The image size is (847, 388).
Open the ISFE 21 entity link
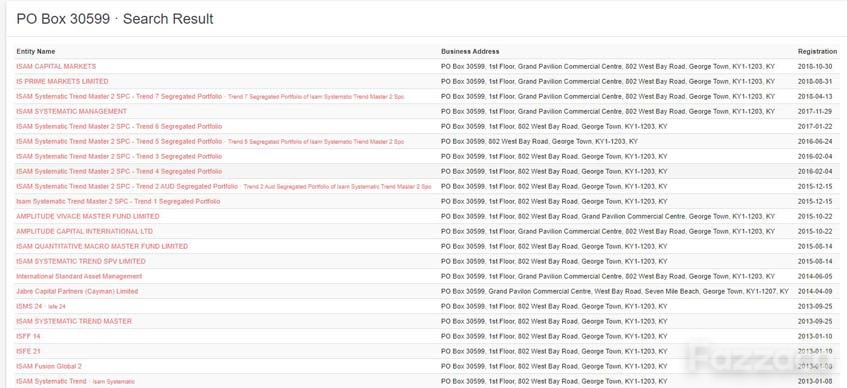(28, 351)
